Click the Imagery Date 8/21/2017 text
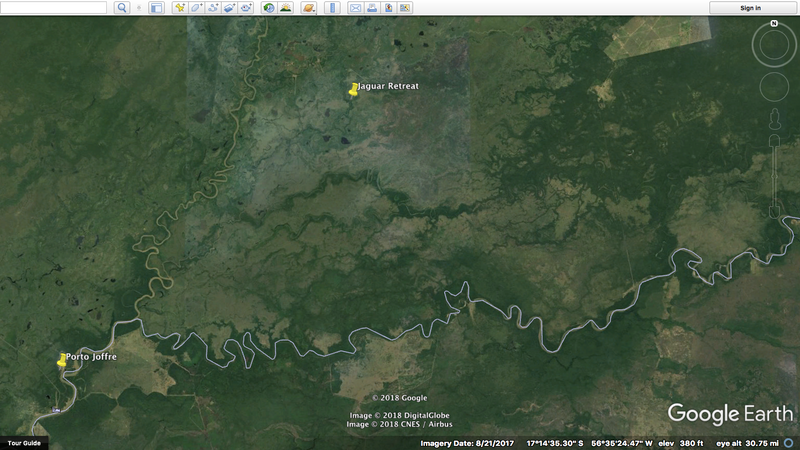Screen dimensions: 800x450 (467, 443)
